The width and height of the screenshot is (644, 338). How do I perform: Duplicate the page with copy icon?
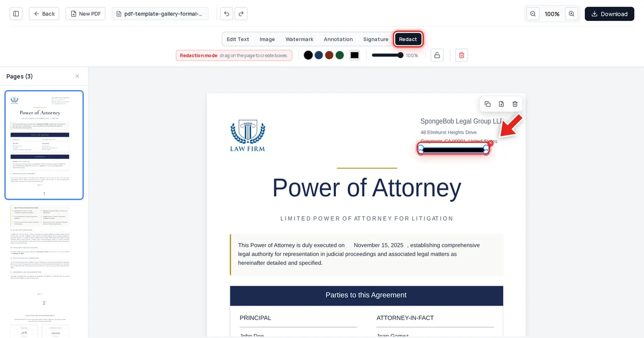pyautogui.click(x=487, y=104)
